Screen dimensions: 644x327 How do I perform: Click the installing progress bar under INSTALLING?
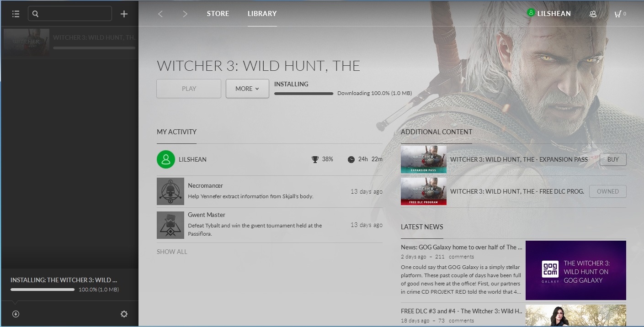(x=304, y=94)
